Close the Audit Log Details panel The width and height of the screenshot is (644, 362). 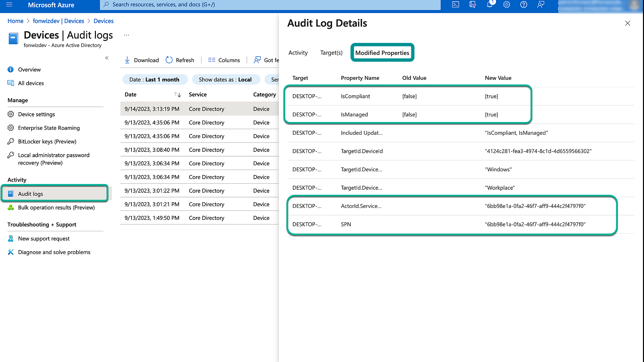point(628,23)
